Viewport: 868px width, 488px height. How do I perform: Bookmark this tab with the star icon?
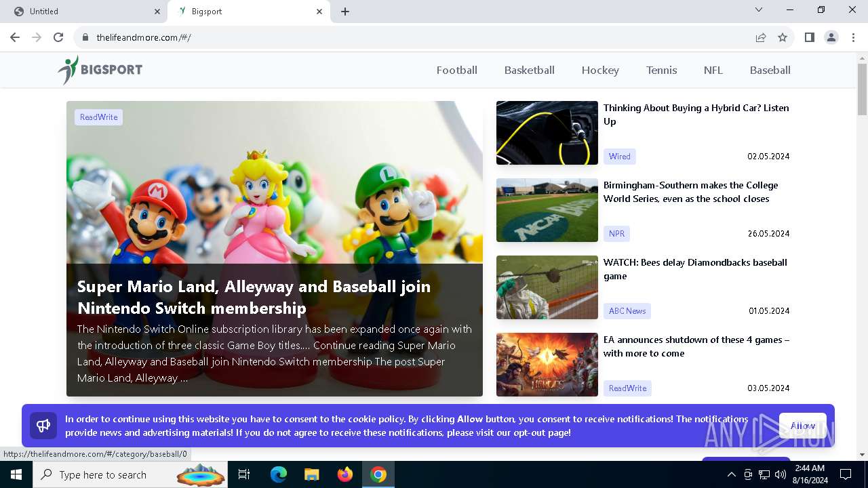click(783, 37)
